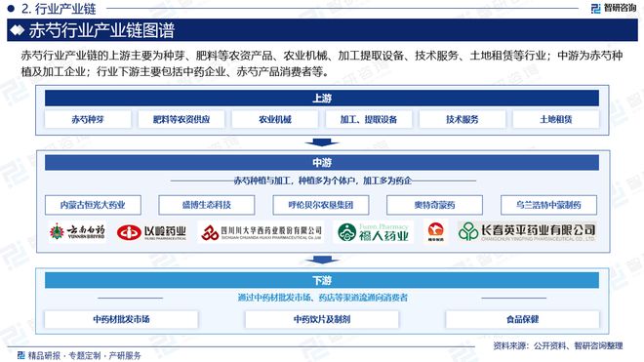Screen dimensions: 644x362
Task: Click the 云南白药 company logo
Action: 77,232
